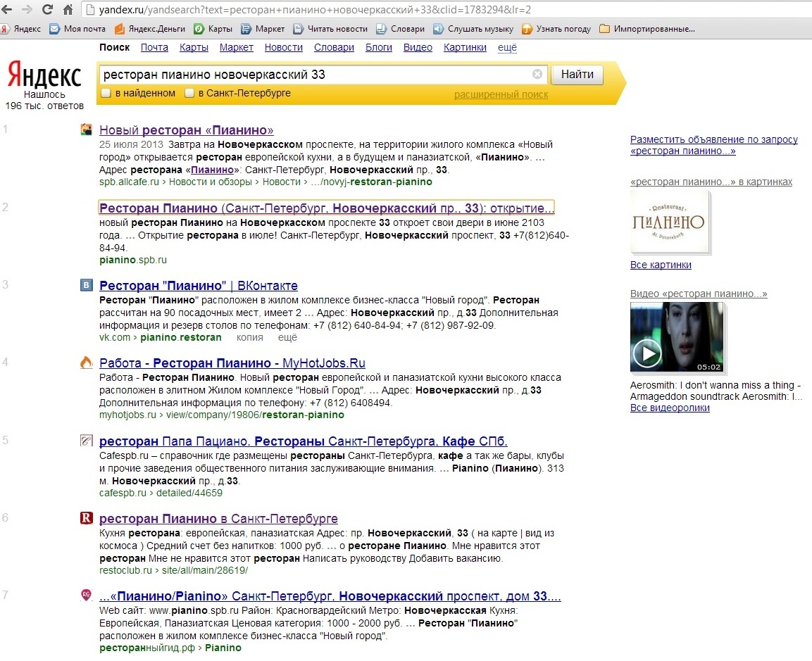Switch to the Словари tab
Viewport: 812px width, 661px height.
point(334,48)
